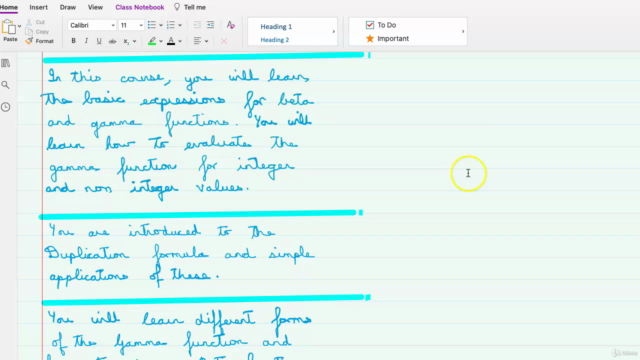Image resolution: width=640 pixels, height=360 pixels.
Task: Select the Format painter
Action: (x=40, y=41)
